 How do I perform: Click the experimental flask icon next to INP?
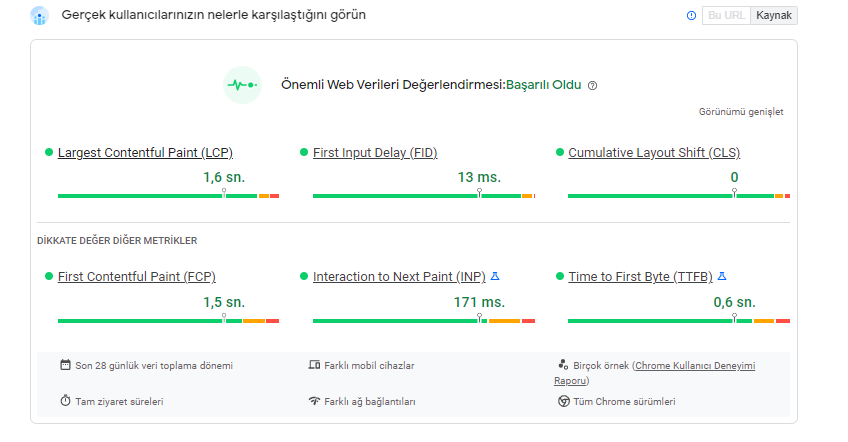tap(495, 276)
